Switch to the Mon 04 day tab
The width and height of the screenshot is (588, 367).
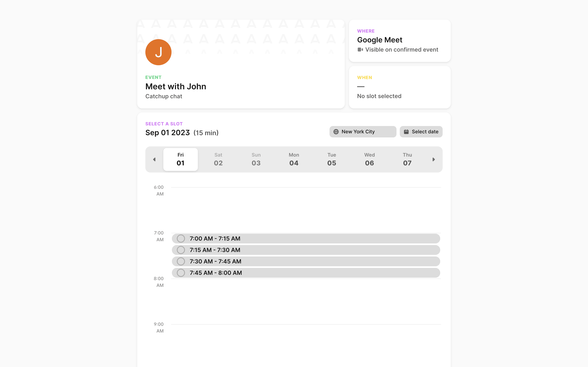tap(294, 159)
